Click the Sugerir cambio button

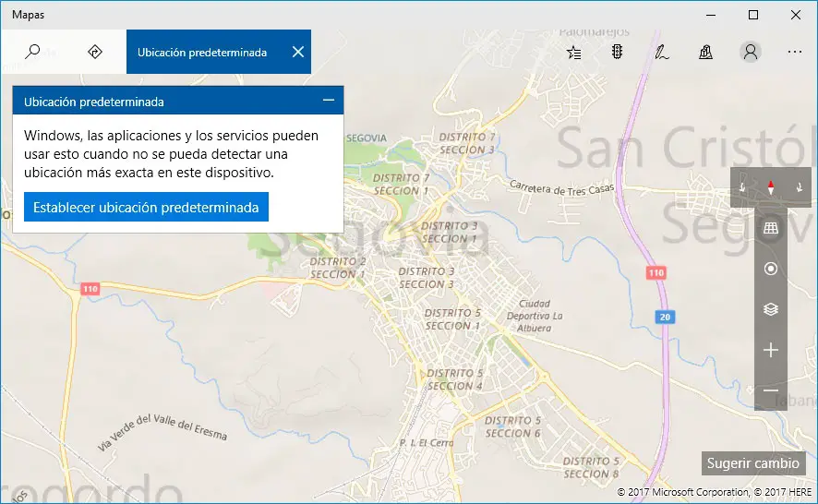(753, 463)
